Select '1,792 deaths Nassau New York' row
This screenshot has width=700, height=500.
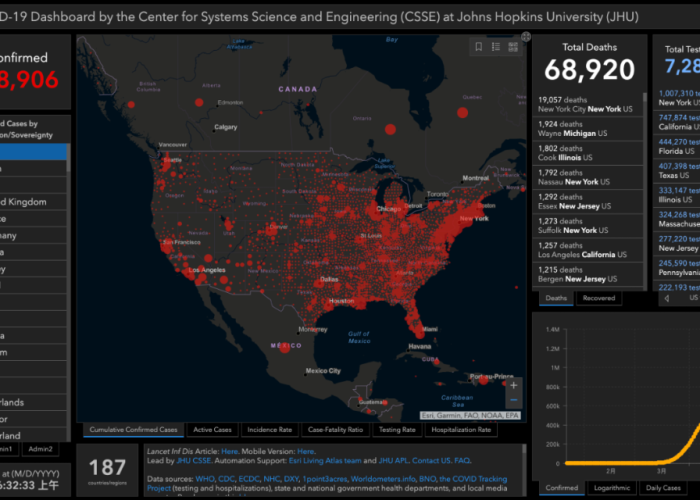coord(588,177)
